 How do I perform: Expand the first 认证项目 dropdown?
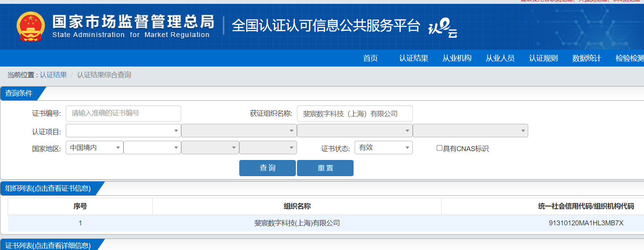tap(123, 131)
